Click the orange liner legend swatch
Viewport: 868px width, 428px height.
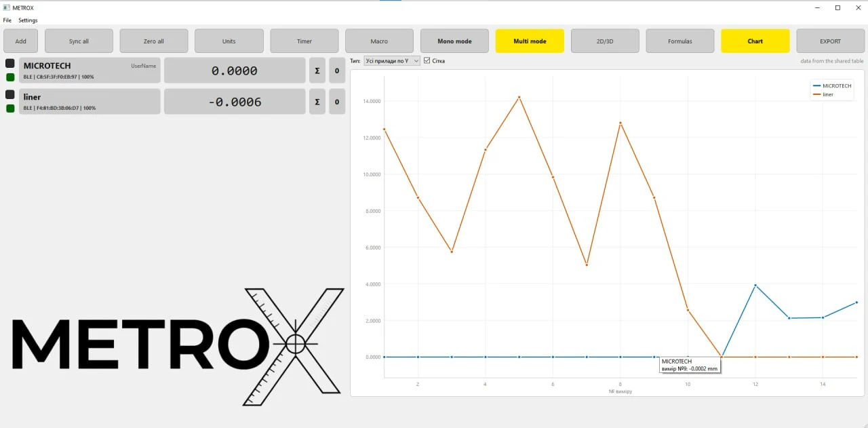[816, 94]
